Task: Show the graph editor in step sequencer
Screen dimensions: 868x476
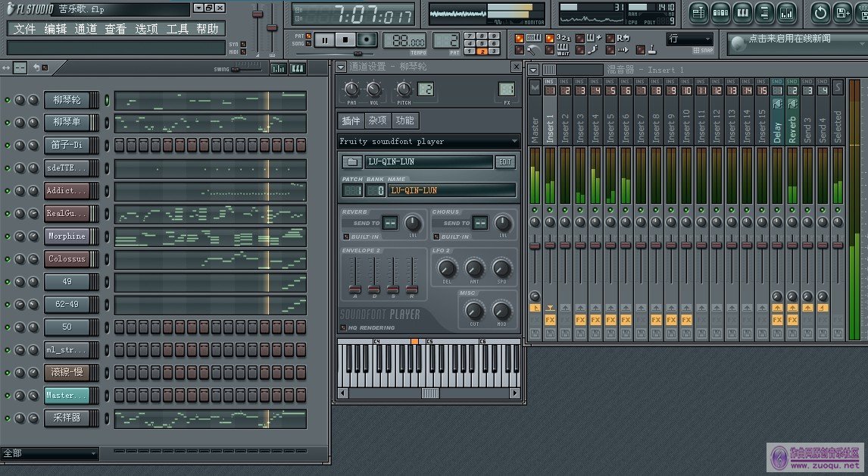Action: pos(278,69)
